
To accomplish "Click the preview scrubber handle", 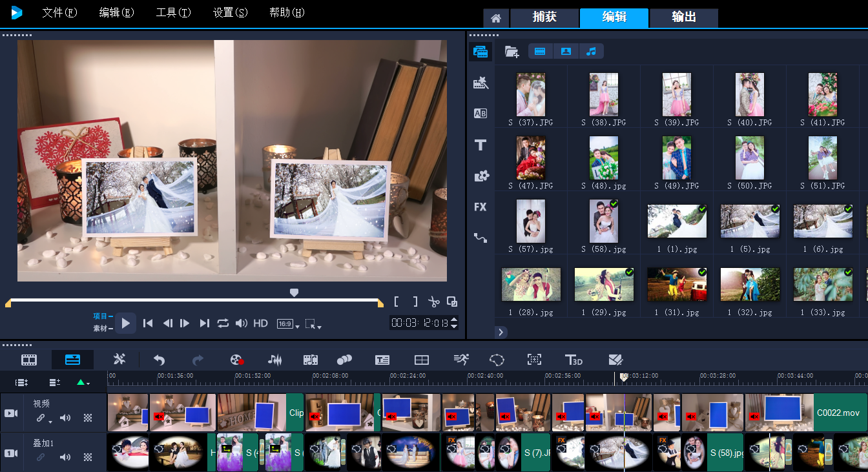I will tap(294, 293).
